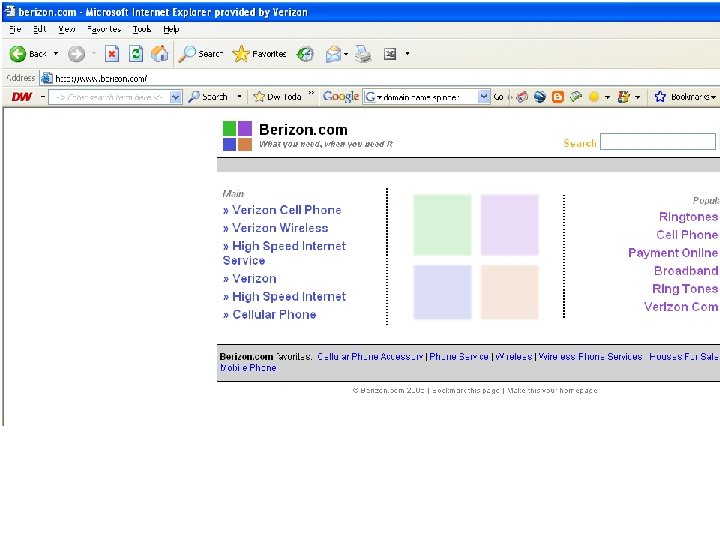The width and height of the screenshot is (720, 540).
Task: Click the Berizon.com four-square logo
Action: [237, 136]
